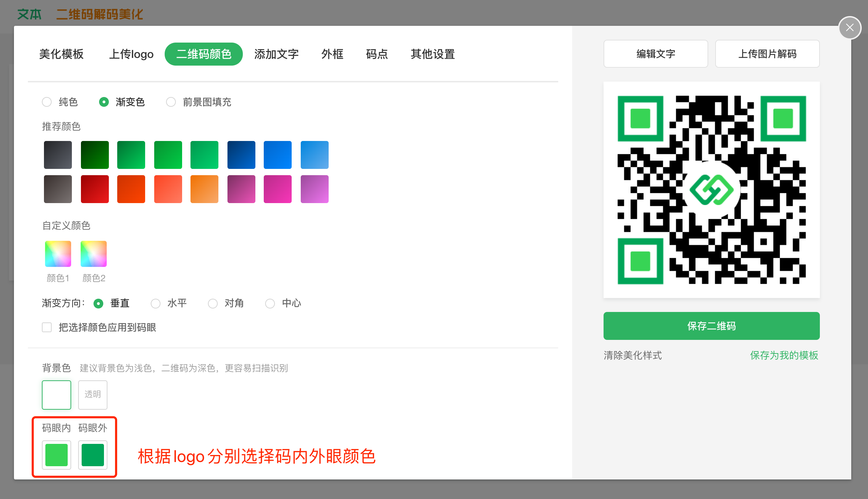The width and height of the screenshot is (868, 499).
Task: Open the 码点 tab
Action: click(377, 54)
